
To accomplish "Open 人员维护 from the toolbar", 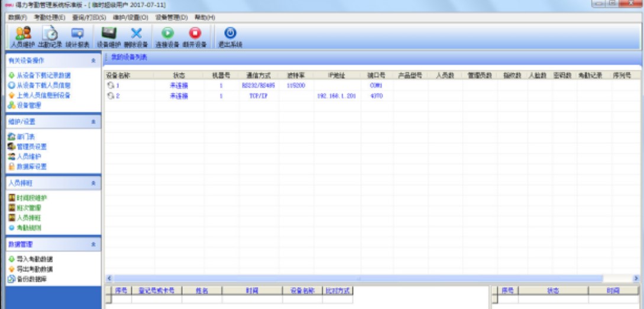I will pyautogui.click(x=22, y=36).
